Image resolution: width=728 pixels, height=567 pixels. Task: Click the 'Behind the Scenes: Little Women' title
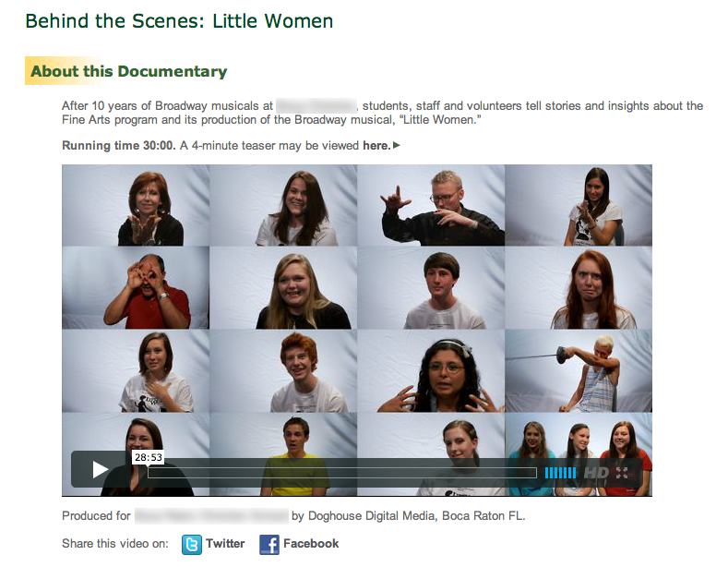[x=179, y=21]
